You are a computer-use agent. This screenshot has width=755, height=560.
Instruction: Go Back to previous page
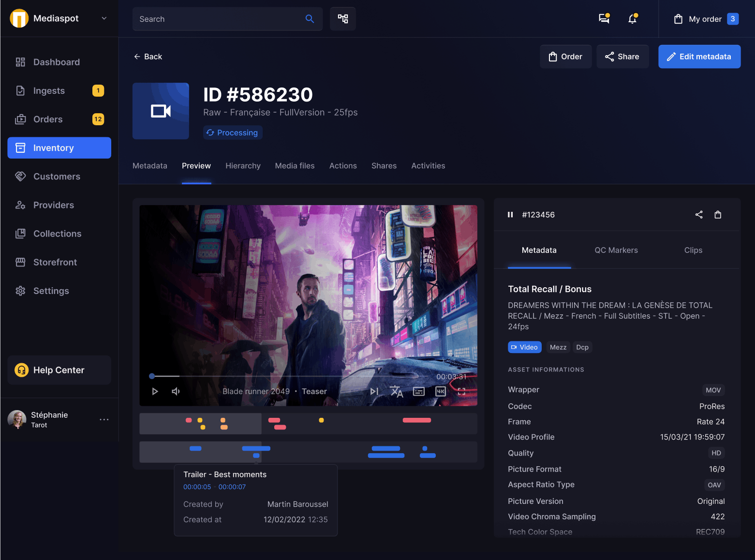coord(148,57)
